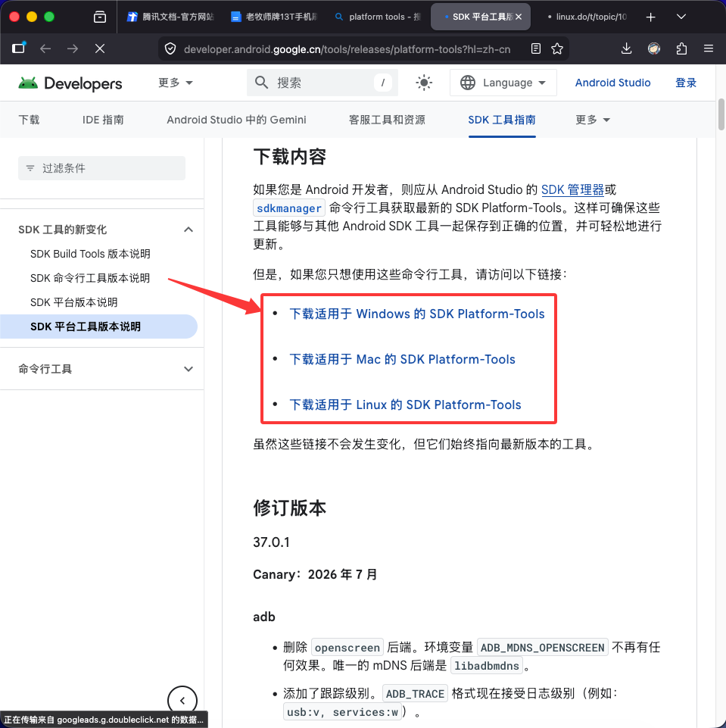Open the 下载 section tab
Screen dimensions: 726x728
(x=29, y=120)
